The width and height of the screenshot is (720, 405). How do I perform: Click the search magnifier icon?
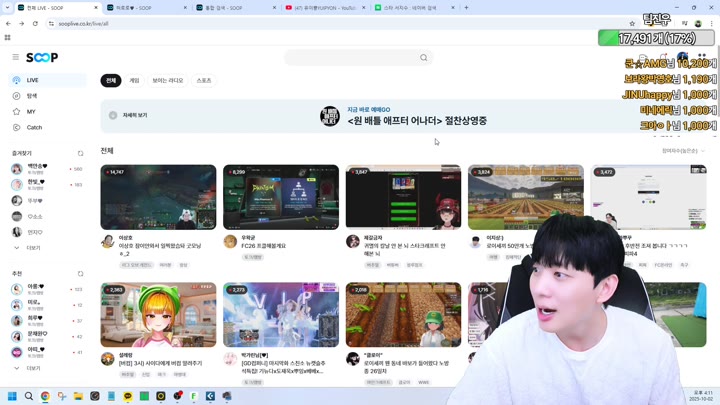423,58
